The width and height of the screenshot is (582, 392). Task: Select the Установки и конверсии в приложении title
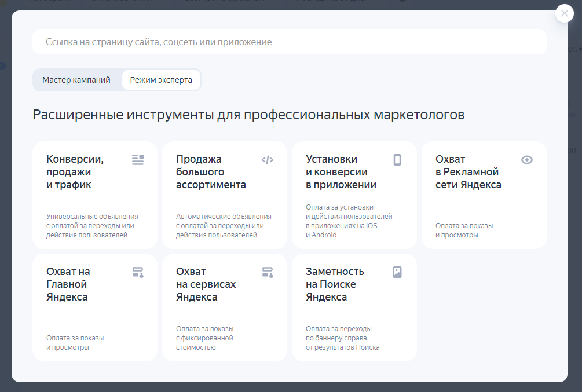click(x=341, y=172)
